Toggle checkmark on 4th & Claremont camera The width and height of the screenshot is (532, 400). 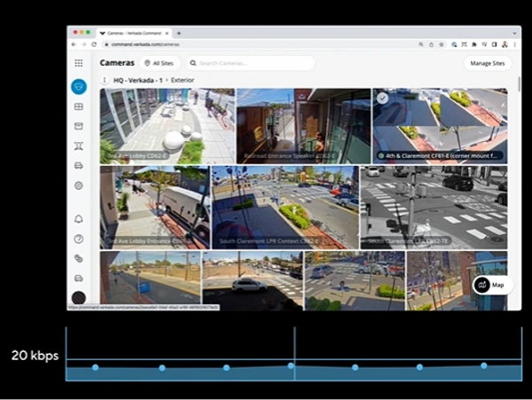click(x=381, y=98)
